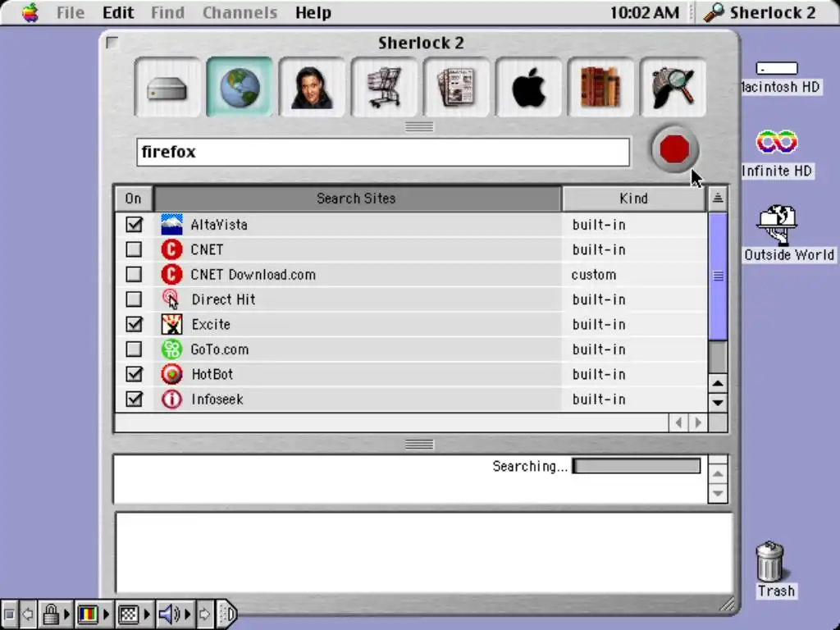Enable the Direct Hit checkbox
The image size is (840, 630).
point(134,299)
